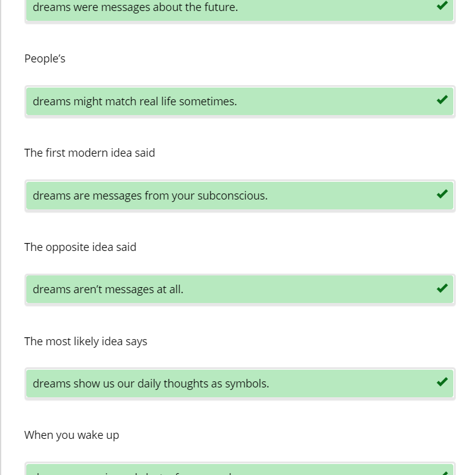The image size is (476, 475).
Task: Click checkmark beside 'daily thoughts as symbols'
Action: [442, 382]
